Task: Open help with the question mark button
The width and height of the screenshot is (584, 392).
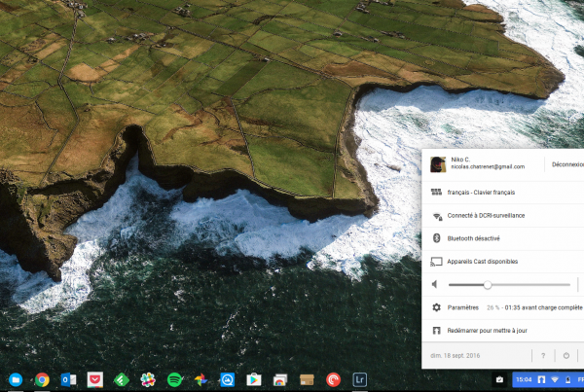Action: [x=543, y=355]
